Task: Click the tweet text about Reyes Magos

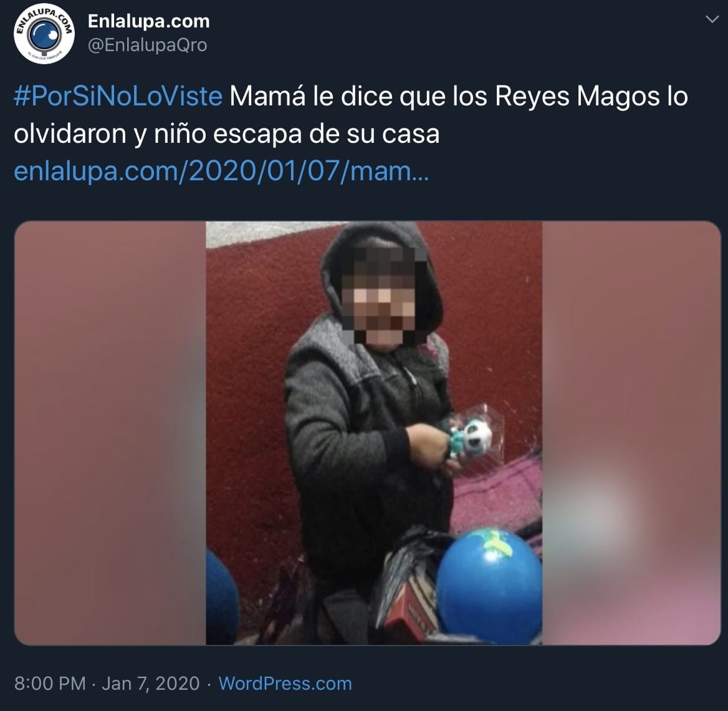Action: [x=350, y=115]
